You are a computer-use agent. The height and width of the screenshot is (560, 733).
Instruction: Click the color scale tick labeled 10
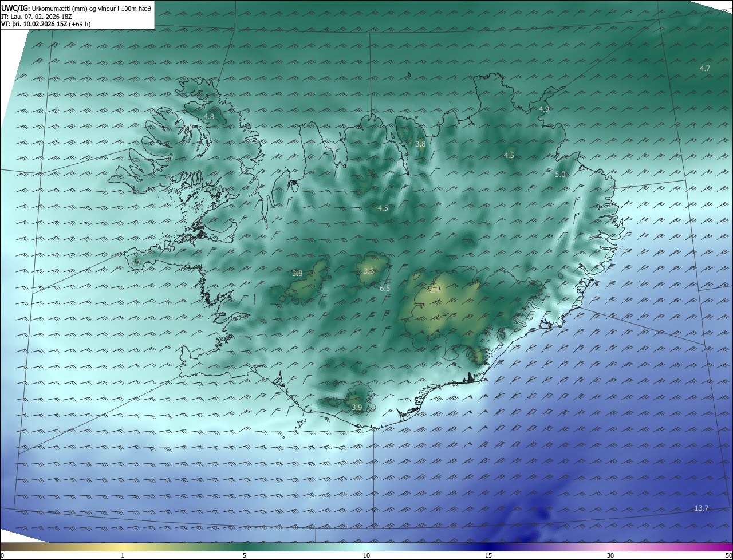[x=366, y=555]
